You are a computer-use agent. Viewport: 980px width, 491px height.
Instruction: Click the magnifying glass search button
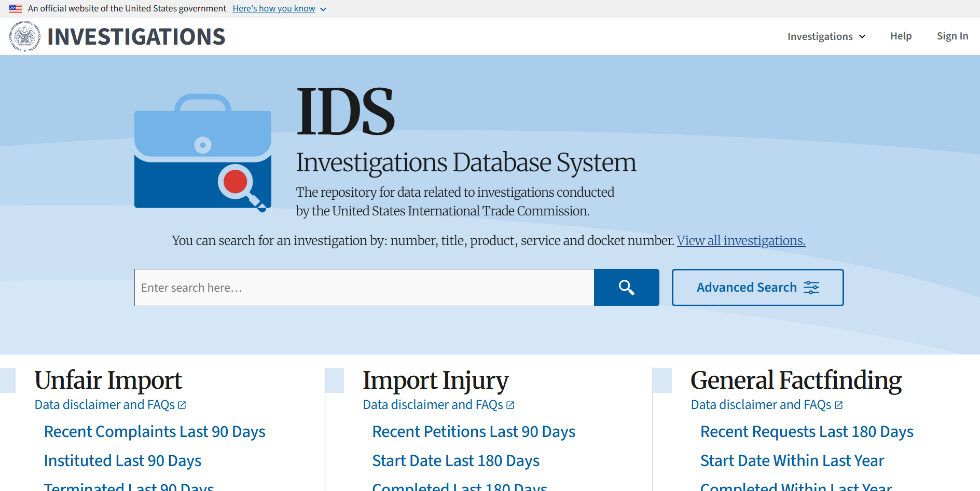coord(627,288)
